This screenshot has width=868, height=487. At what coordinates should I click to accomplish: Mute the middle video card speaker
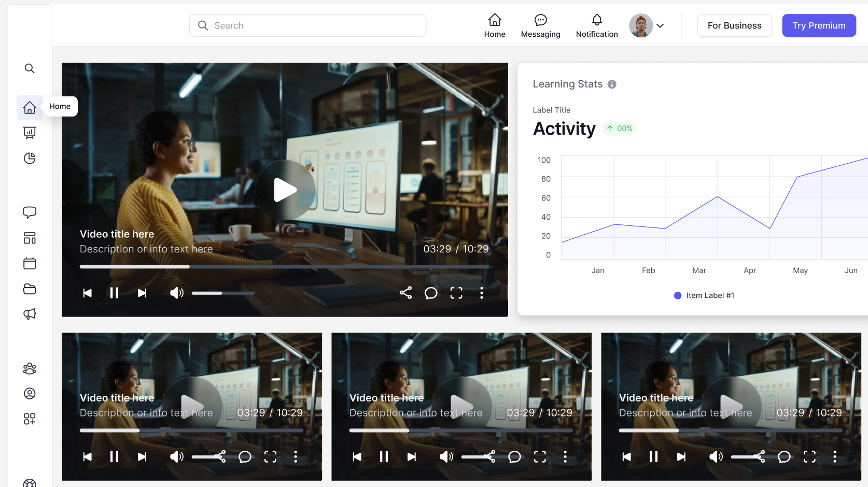pos(446,456)
